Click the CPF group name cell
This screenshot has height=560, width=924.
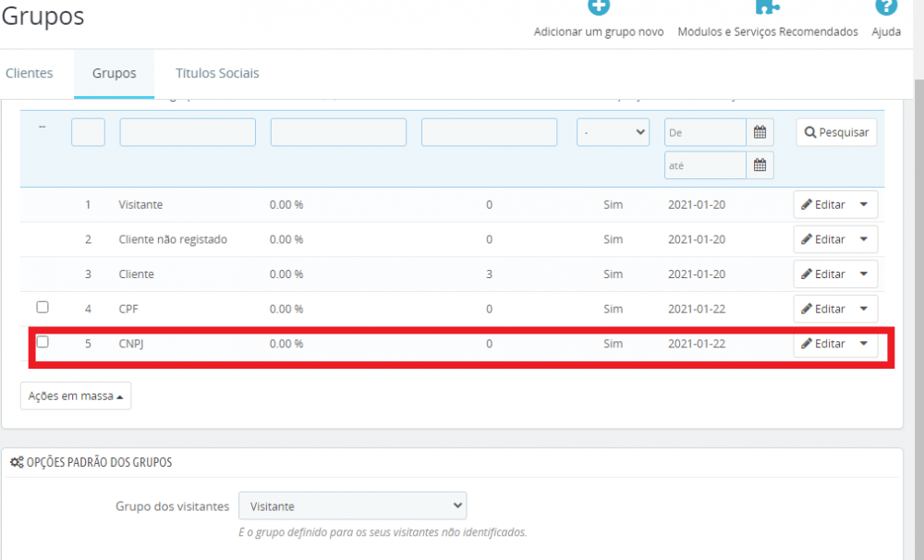click(128, 309)
